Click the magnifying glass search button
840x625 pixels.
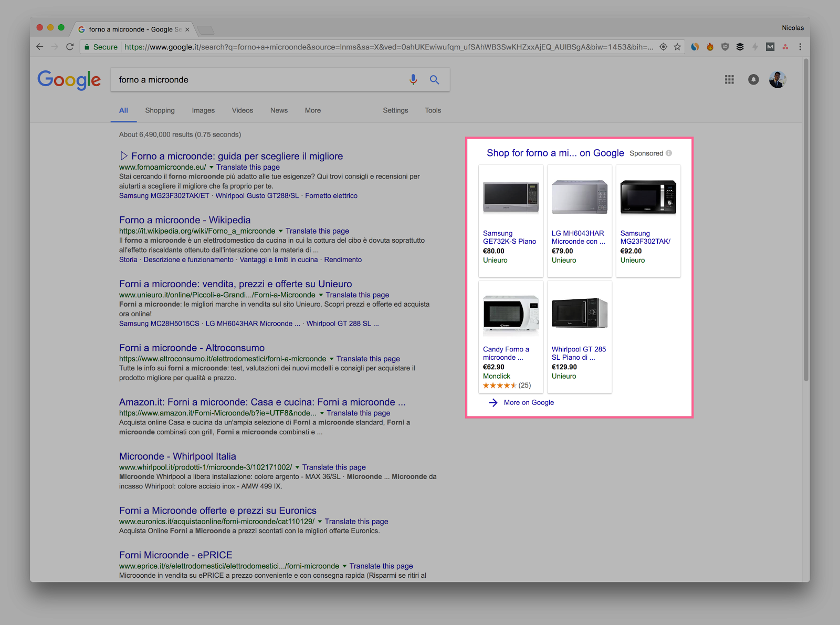[x=434, y=79]
